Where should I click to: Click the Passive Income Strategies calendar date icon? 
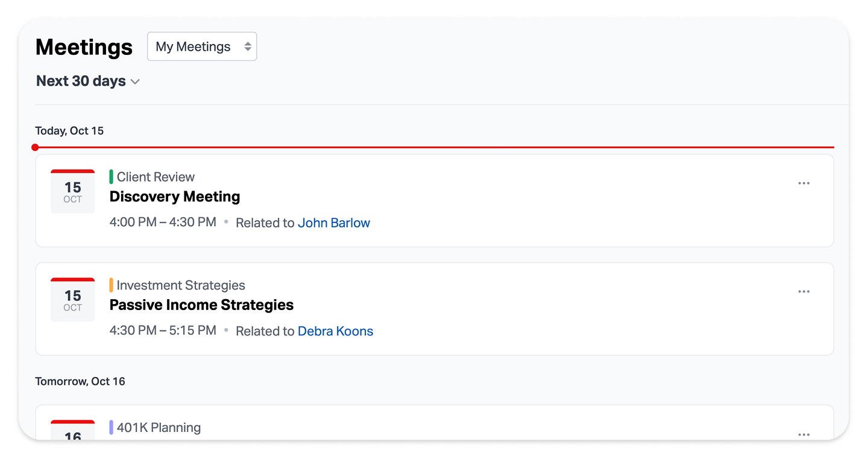[72, 300]
